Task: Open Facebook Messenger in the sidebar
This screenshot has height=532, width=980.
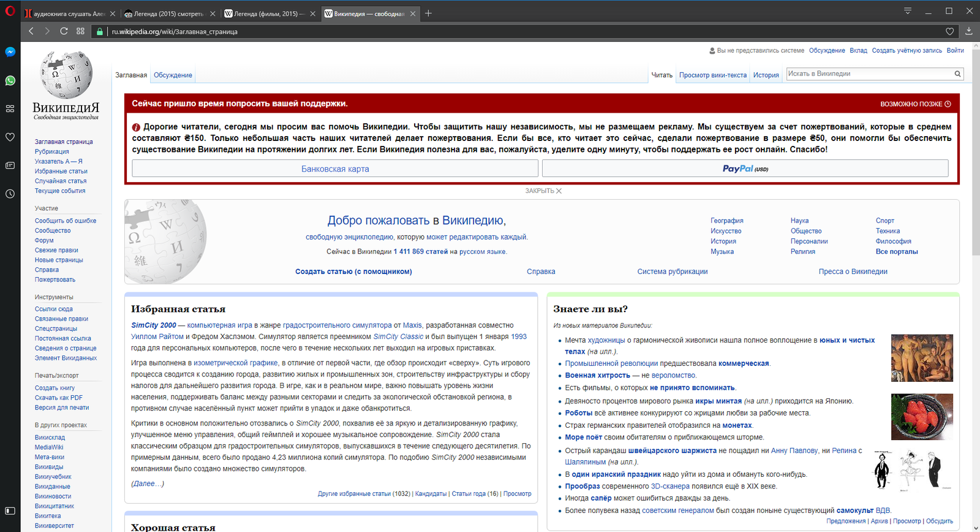Action: (x=10, y=52)
